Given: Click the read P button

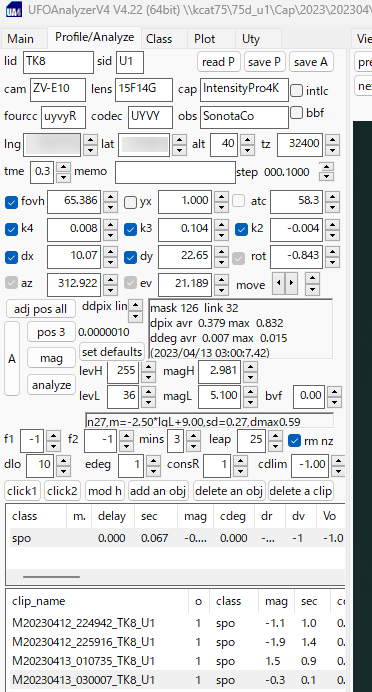Looking at the screenshot, I should coord(218,62).
